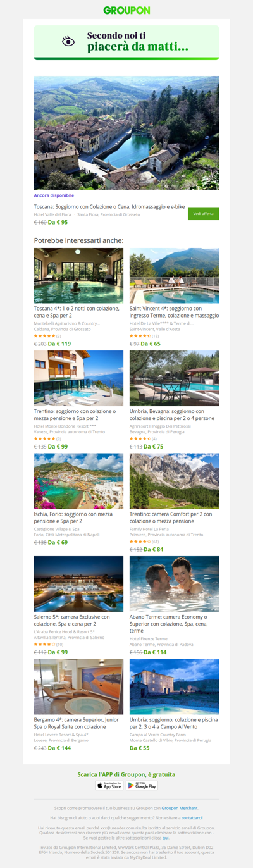The image size is (253, 868).
Task: Select the Trentino Monte Bondone Resort image
Action: 78,378
